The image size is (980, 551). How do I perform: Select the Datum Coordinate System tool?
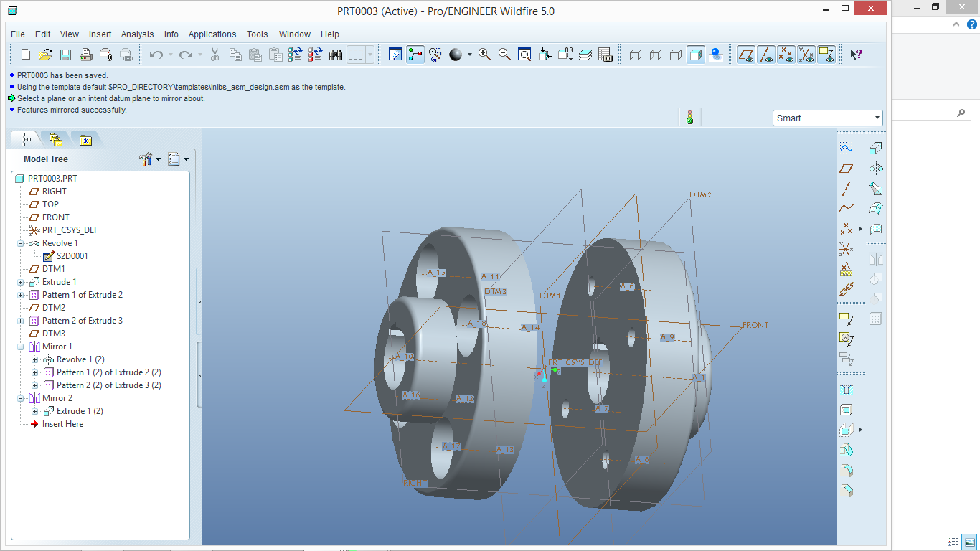click(x=847, y=249)
